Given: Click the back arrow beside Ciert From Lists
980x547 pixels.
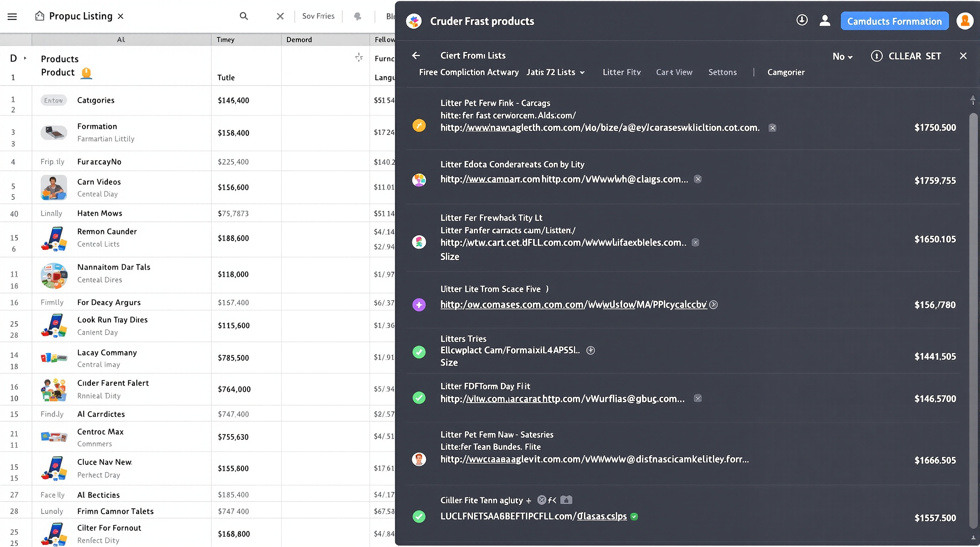Looking at the screenshot, I should pyautogui.click(x=416, y=56).
